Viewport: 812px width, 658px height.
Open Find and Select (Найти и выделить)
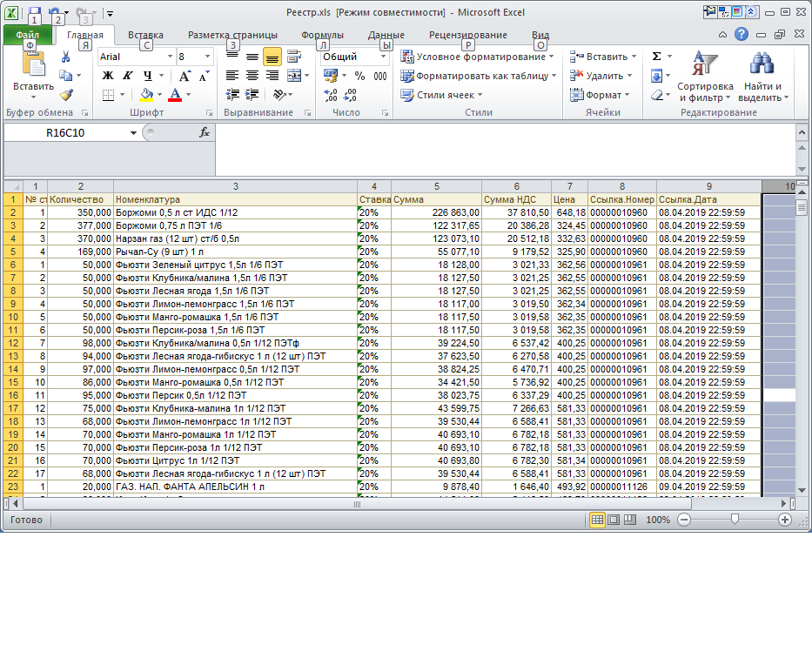(x=762, y=77)
